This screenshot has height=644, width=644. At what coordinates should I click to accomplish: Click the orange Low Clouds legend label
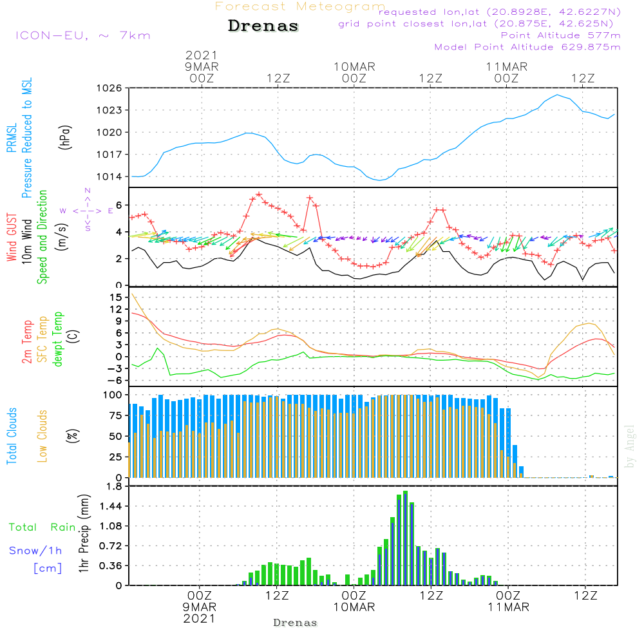point(43,435)
